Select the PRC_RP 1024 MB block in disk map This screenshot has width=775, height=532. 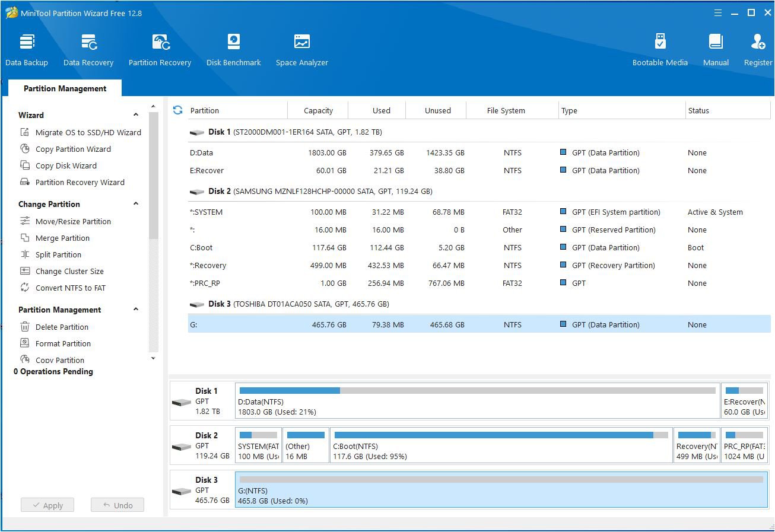coord(745,445)
